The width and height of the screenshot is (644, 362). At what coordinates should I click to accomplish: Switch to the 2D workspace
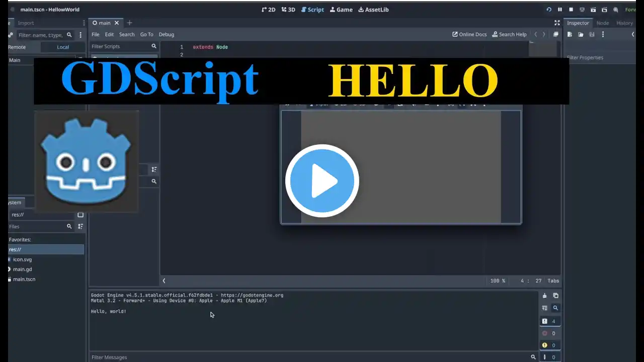(269, 10)
